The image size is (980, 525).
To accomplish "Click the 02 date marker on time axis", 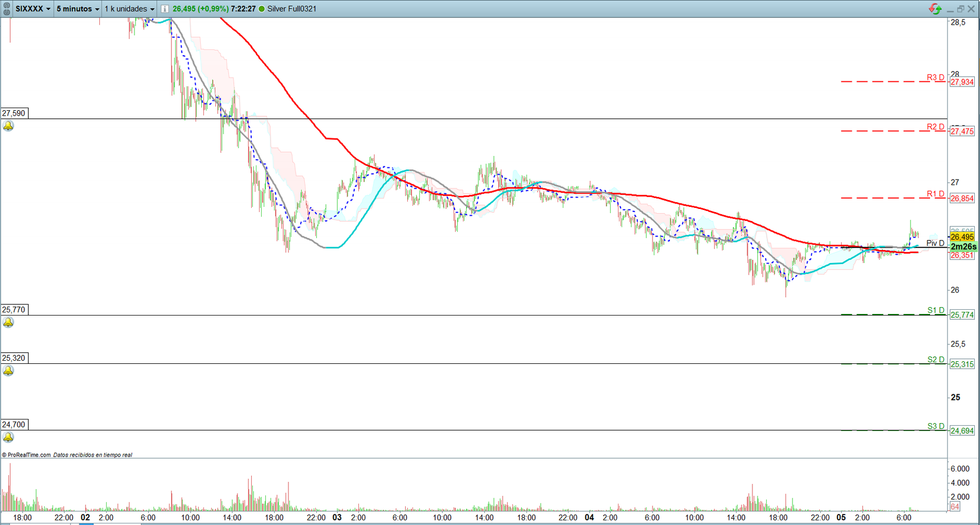I will tap(85, 518).
